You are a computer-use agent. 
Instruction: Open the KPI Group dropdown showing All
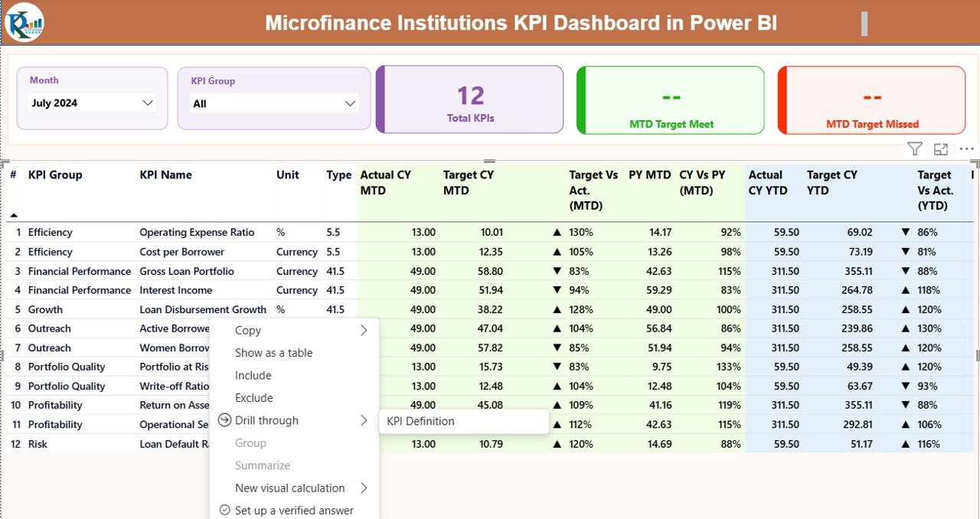349,103
